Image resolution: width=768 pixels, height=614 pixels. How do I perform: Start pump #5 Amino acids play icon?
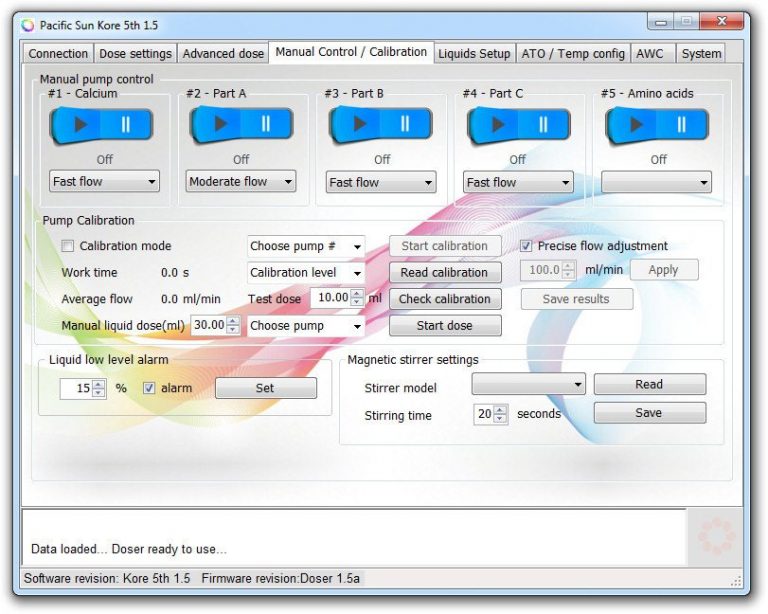pos(636,124)
